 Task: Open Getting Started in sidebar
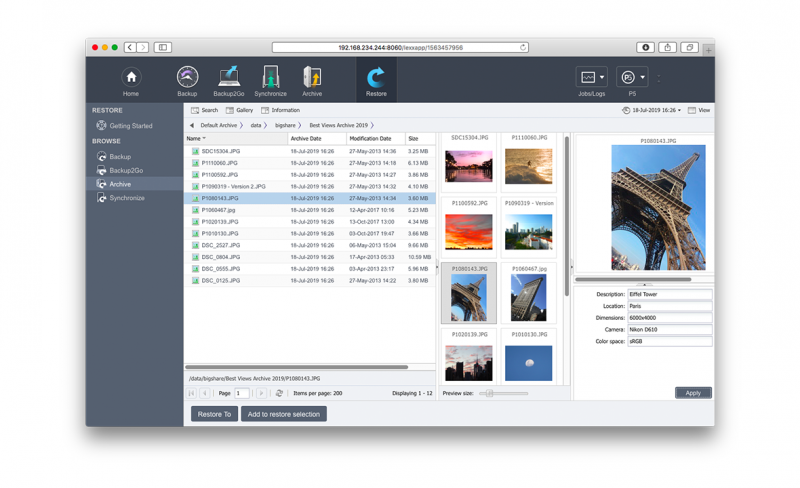[x=131, y=126]
